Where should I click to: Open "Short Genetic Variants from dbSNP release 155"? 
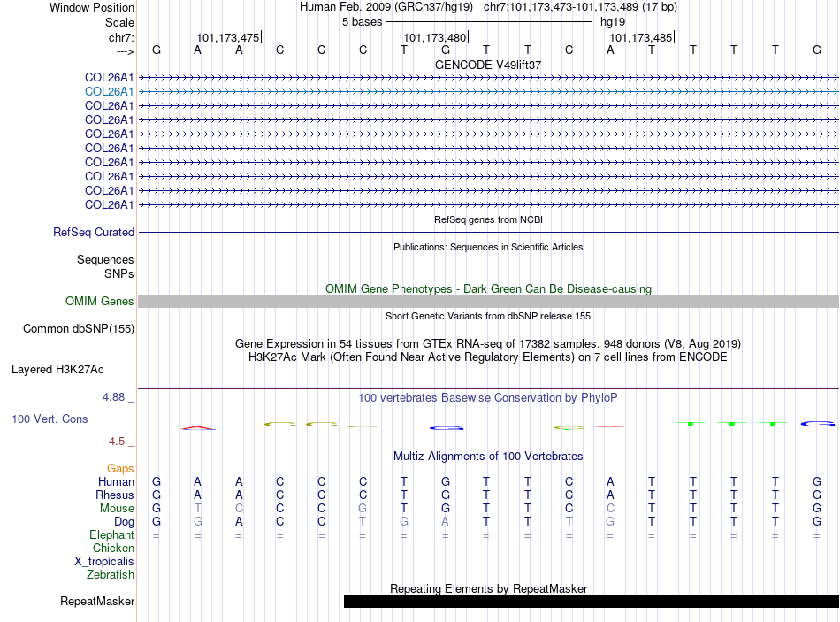(x=488, y=317)
